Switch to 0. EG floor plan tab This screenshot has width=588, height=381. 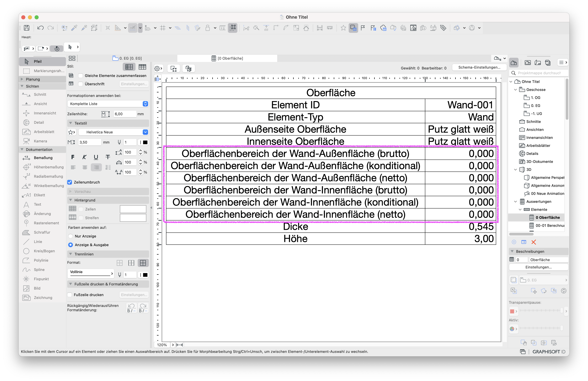(x=127, y=58)
